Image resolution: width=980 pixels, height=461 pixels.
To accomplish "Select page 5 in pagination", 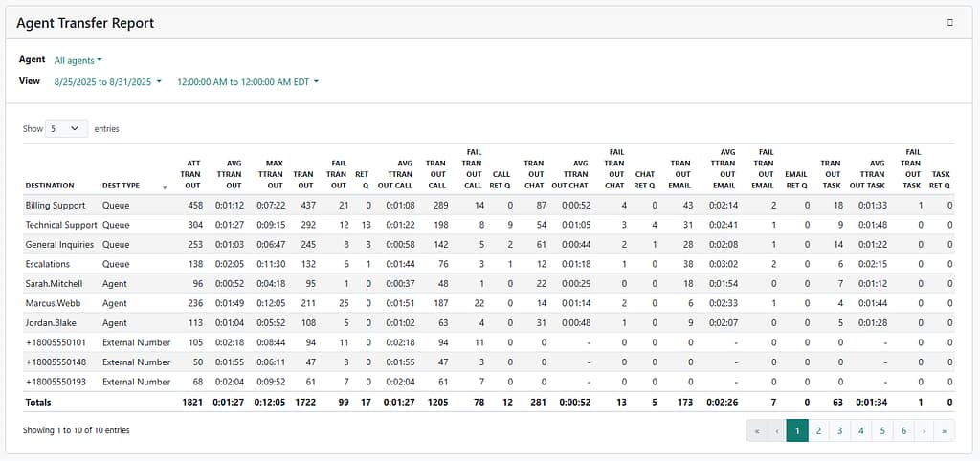I will [881, 430].
